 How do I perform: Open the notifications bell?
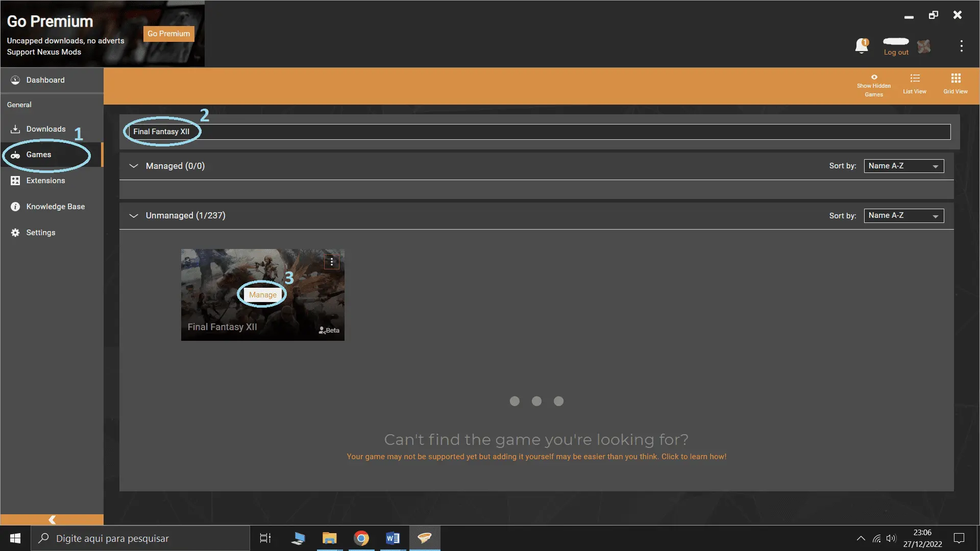(x=862, y=45)
